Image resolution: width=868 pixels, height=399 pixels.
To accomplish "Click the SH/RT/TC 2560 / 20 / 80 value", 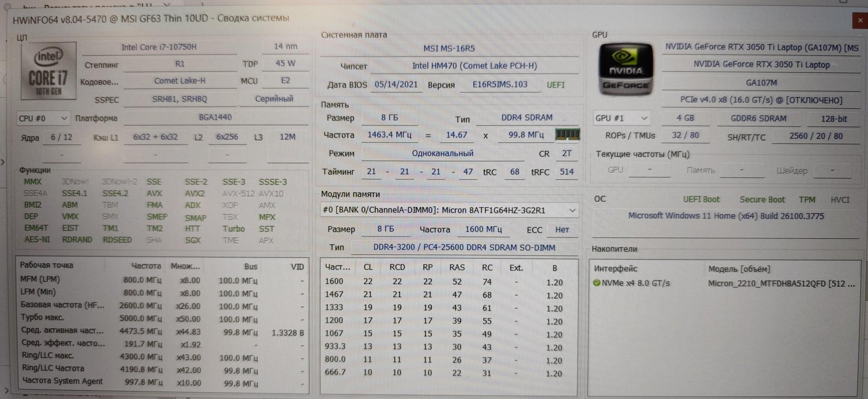I will pyautogui.click(x=816, y=136).
